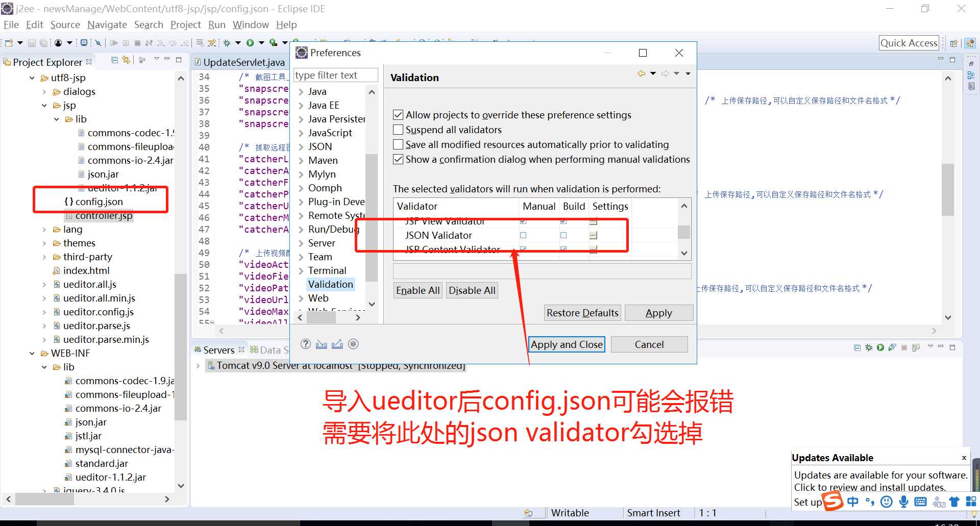
Task: Focus the type filter text field
Action: [x=336, y=75]
